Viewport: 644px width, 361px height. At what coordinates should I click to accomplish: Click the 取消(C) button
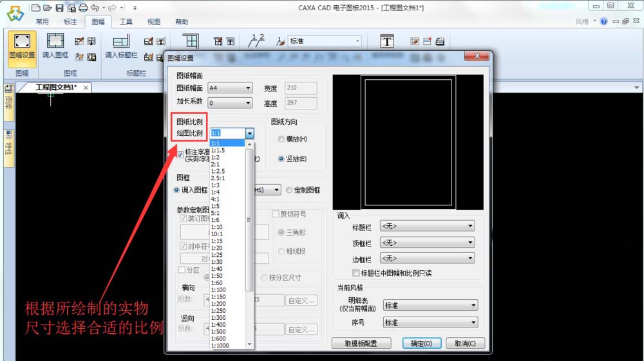[466, 344]
